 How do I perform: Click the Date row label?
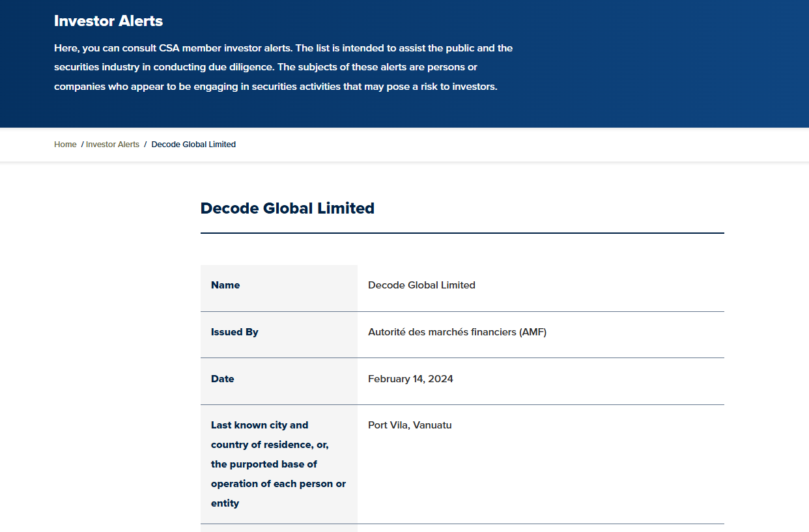[x=222, y=379]
